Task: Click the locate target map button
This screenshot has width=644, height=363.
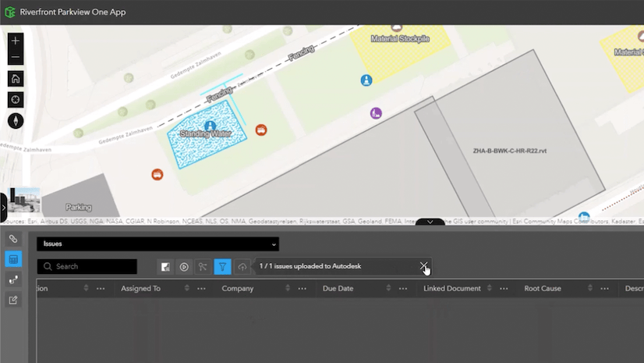Action: coord(16,99)
